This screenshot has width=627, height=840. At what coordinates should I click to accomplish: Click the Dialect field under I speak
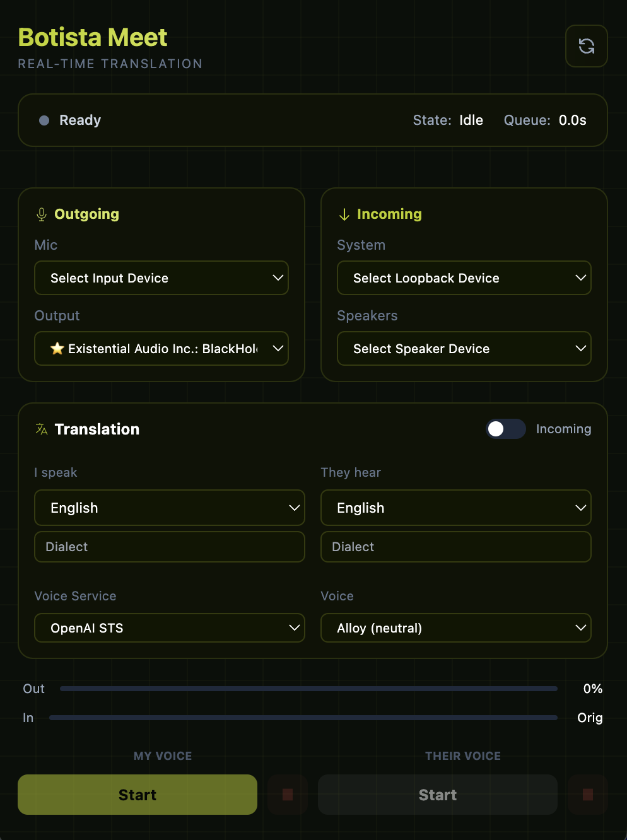click(169, 547)
